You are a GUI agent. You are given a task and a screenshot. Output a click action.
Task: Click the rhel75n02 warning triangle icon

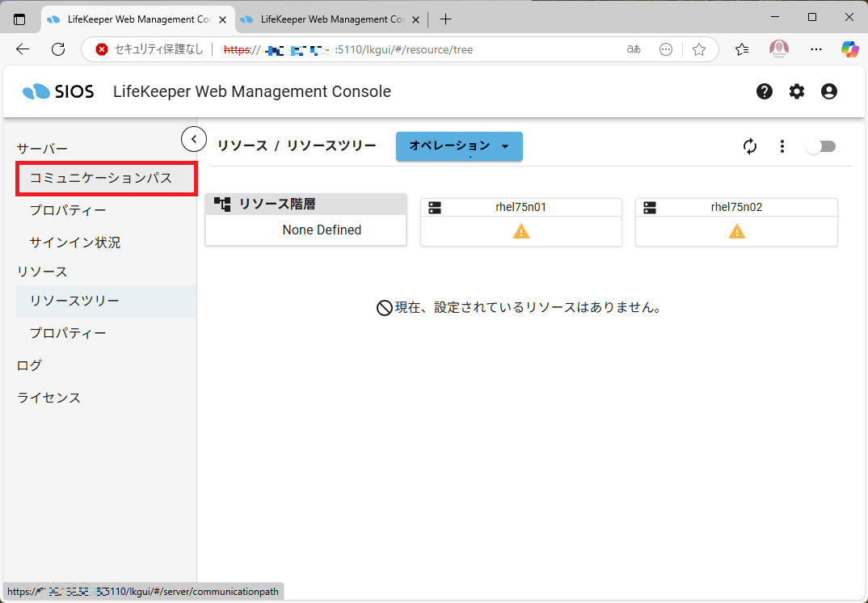(737, 231)
